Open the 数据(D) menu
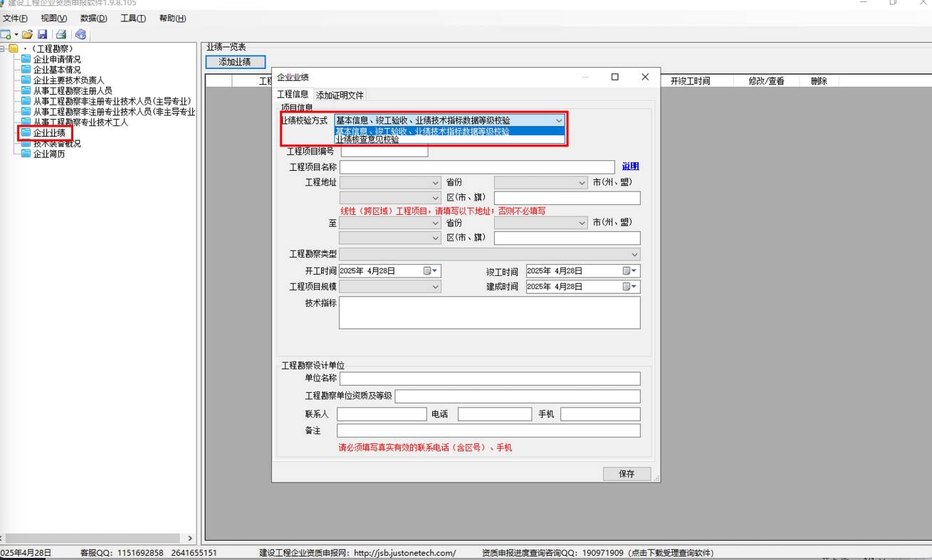Image resolution: width=932 pixels, height=560 pixels. click(93, 19)
